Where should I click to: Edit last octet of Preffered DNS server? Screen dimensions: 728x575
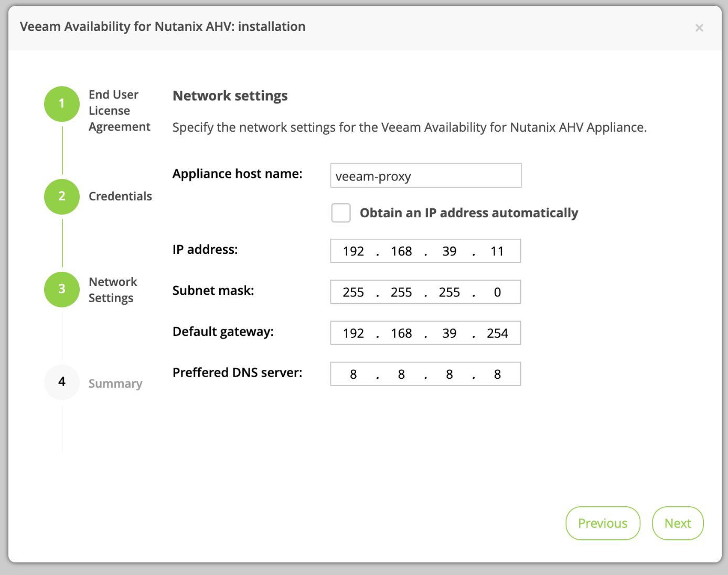(497, 374)
